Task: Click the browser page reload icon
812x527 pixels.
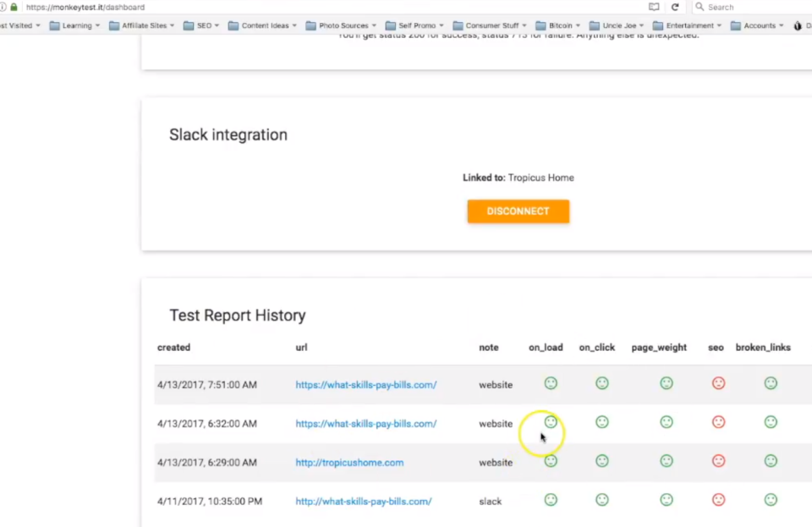Action: pyautogui.click(x=674, y=7)
